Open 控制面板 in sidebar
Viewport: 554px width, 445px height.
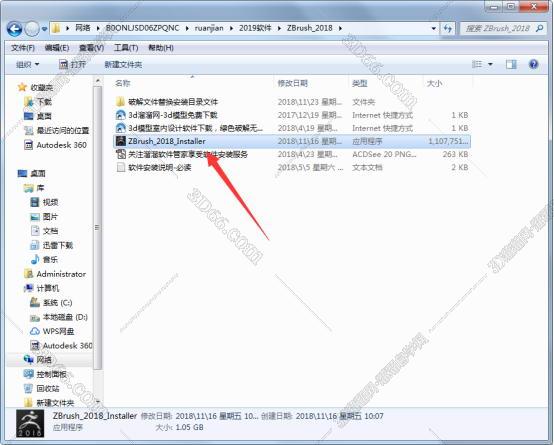pyautogui.click(x=52, y=374)
